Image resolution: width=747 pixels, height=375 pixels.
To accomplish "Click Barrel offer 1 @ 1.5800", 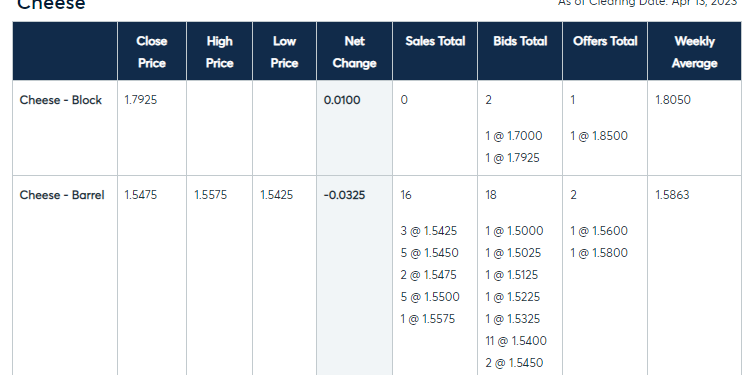I will [599, 253].
